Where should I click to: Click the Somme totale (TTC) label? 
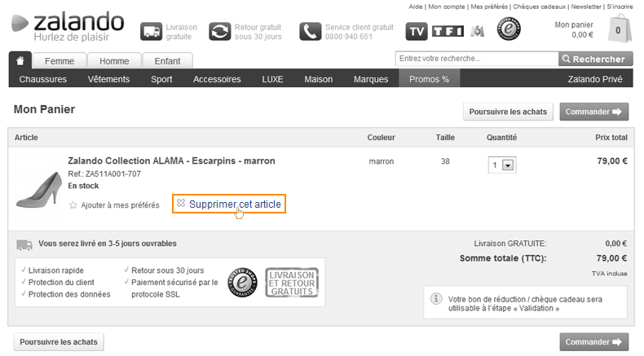tap(503, 258)
